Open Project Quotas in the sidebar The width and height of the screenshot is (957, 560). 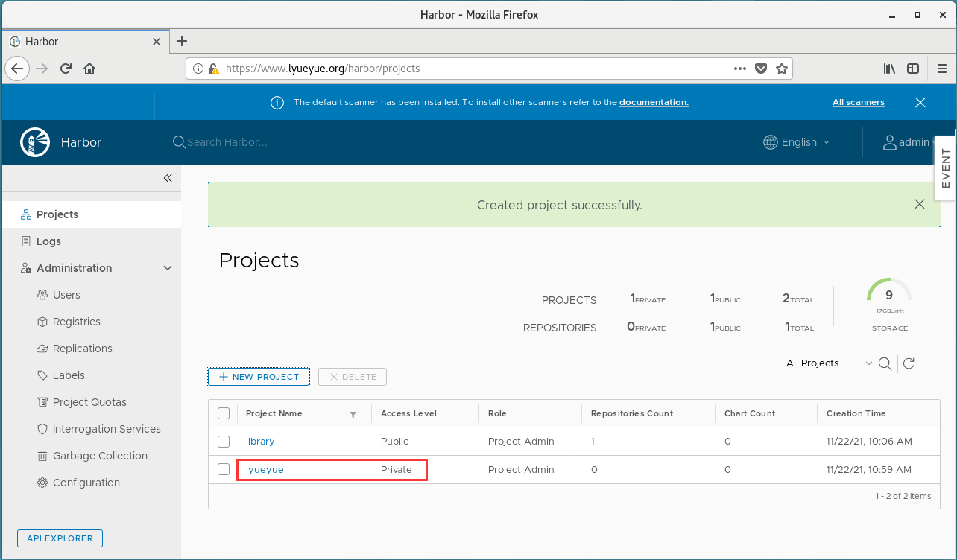[91, 402]
